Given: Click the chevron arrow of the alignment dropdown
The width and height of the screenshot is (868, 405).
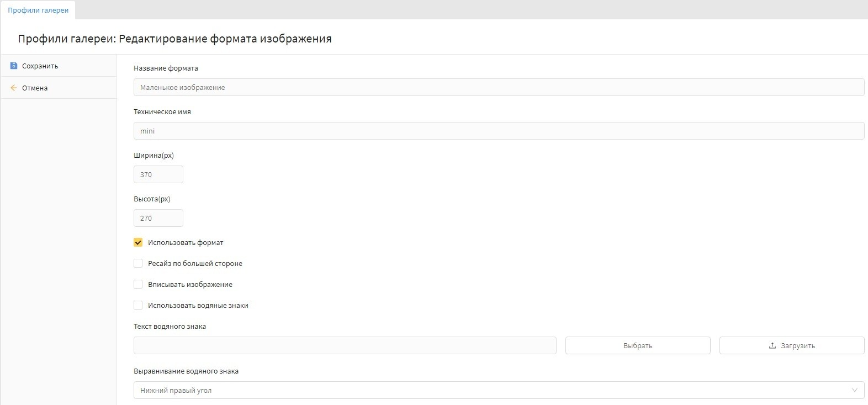Looking at the screenshot, I should pos(854,390).
